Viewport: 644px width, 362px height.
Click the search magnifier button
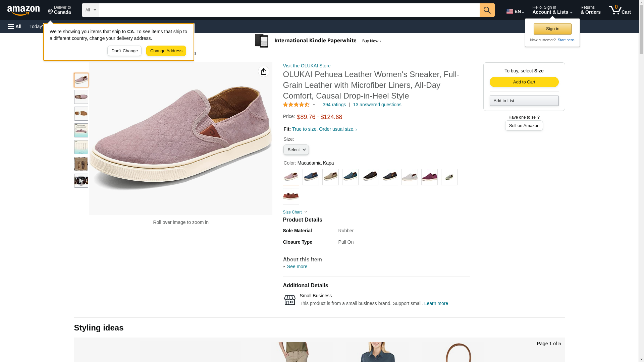tap(487, 10)
